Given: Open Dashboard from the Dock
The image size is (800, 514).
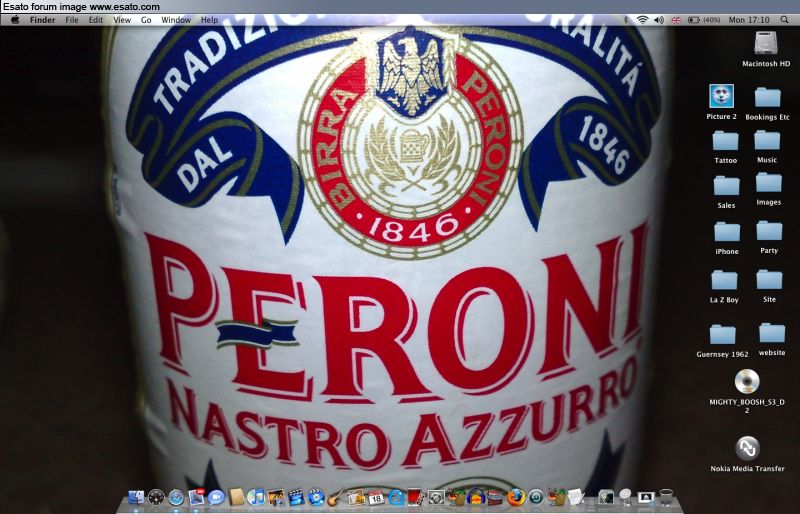Looking at the screenshot, I should pyautogui.click(x=156, y=497).
